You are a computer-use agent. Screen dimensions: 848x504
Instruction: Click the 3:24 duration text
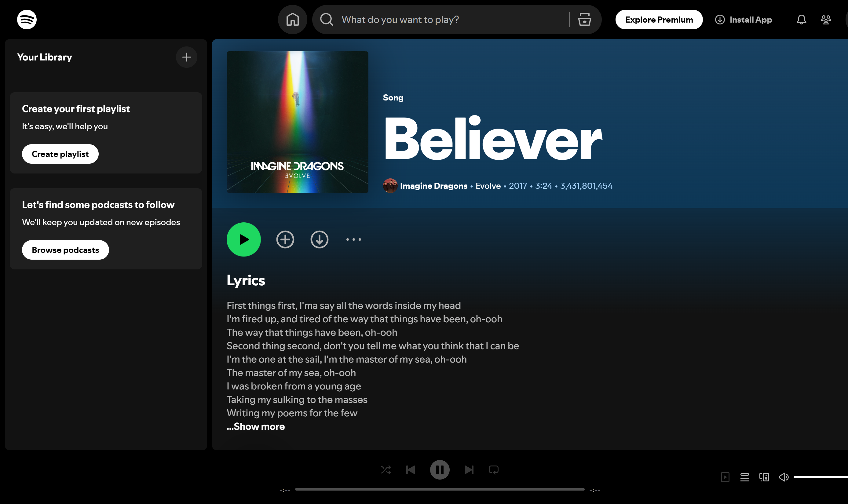pos(543,186)
